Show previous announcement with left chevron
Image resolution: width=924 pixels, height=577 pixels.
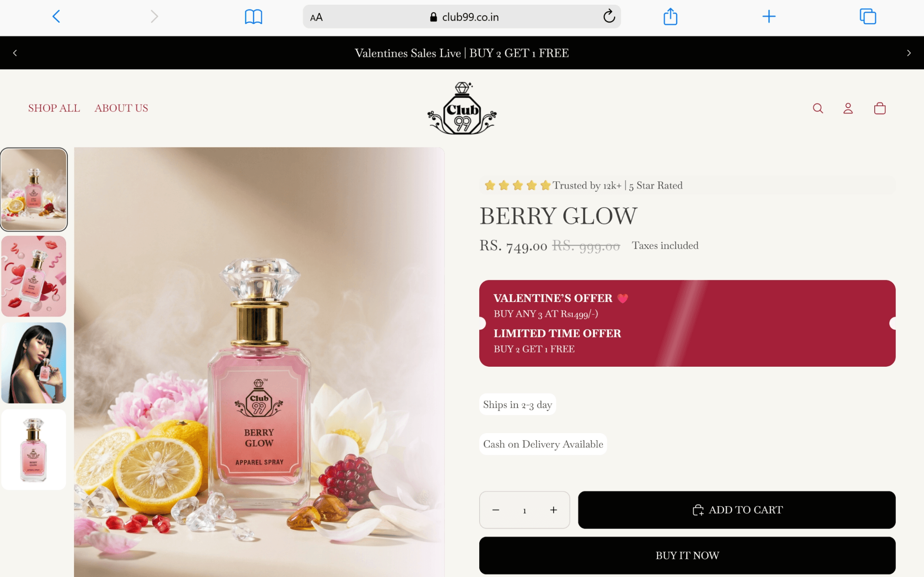point(15,53)
